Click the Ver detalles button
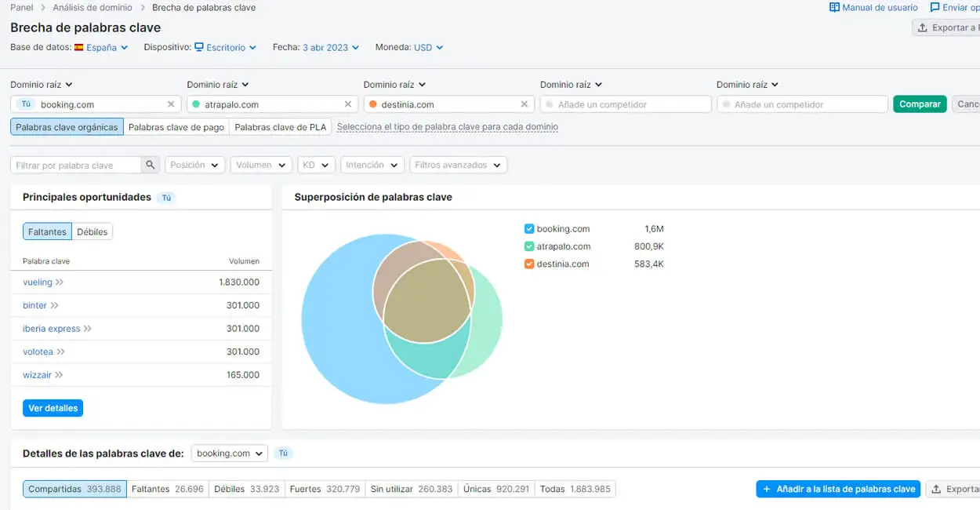 pyautogui.click(x=53, y=408)
